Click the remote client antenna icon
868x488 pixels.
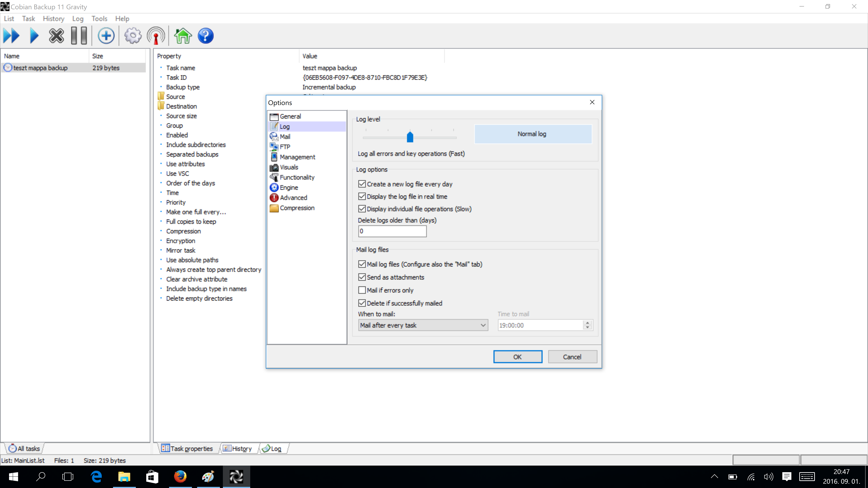pos(156,36)
